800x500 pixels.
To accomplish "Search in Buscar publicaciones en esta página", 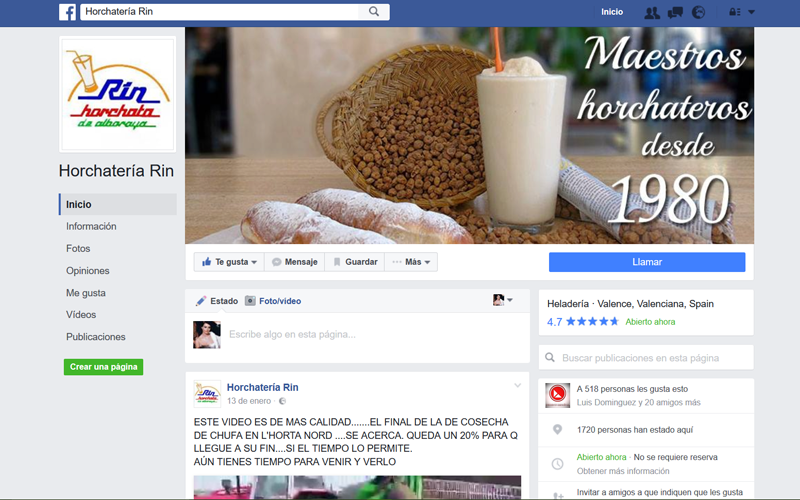I will pos(646,358).
